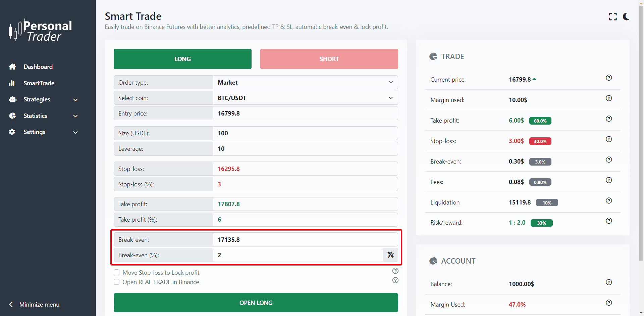Open help for Risk/reward row

(x=609, y=221)
